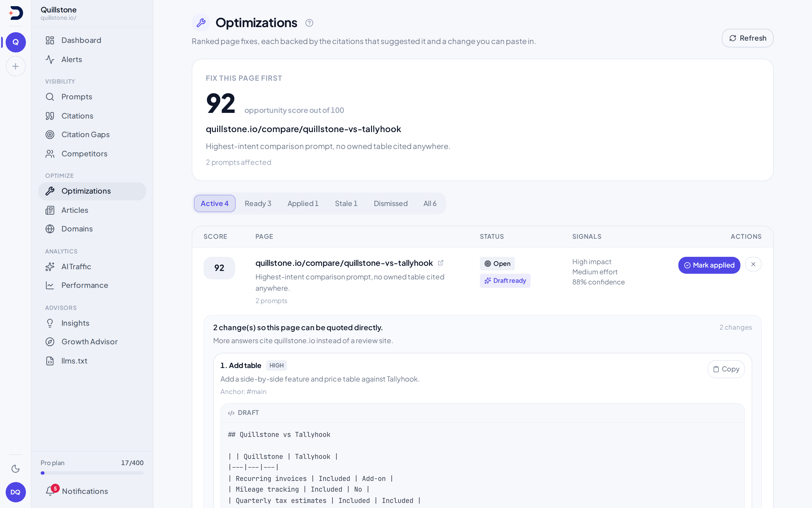812x508 pixels.
Task: Click the "88% confidence" signal text
Action: (598, 282)
